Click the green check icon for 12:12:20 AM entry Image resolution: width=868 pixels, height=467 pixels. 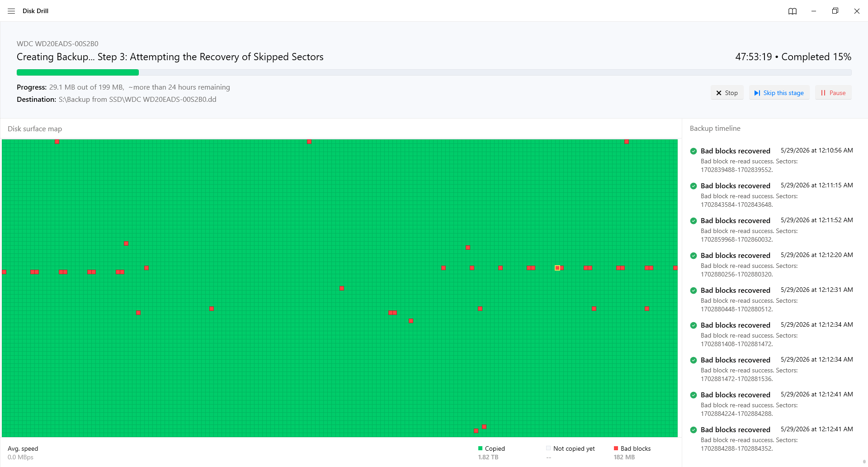tap(693, 256)
